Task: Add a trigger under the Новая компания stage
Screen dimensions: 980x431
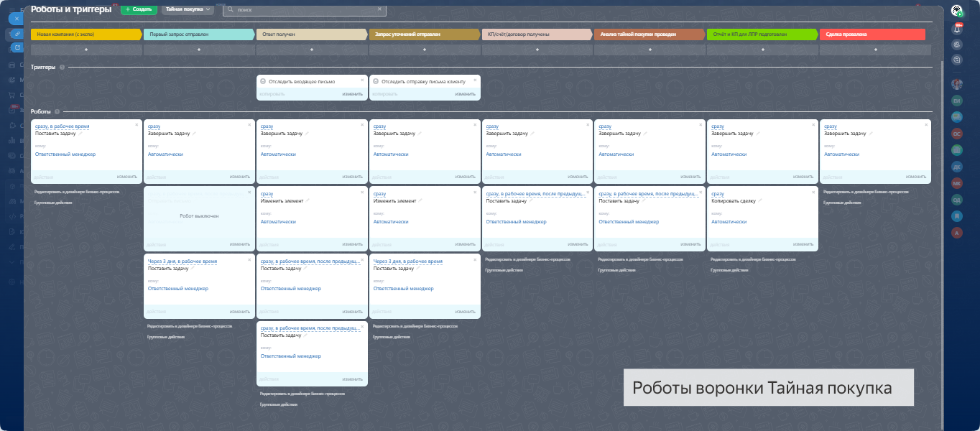Action: pos(86,50)
